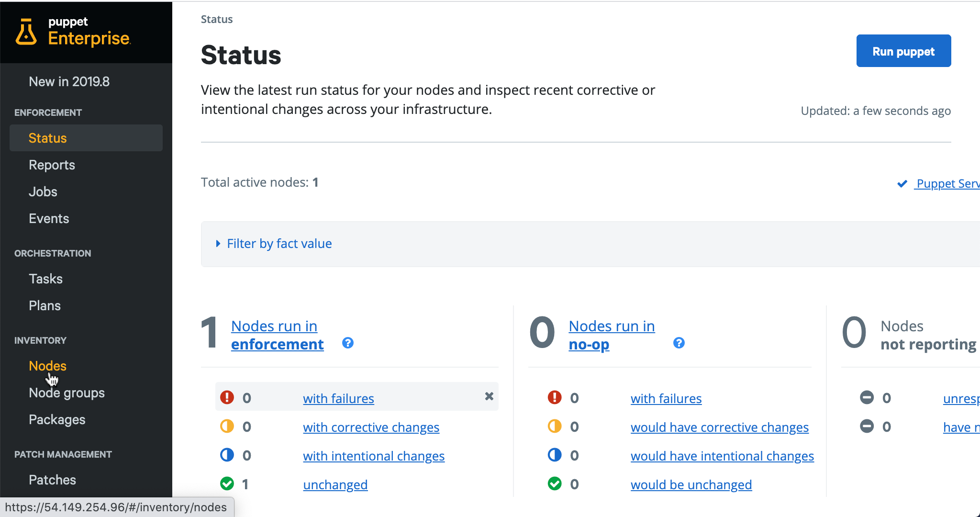Click second gray minus icon under not reporting
Image resolution: width=980 pixels, height=517 pixels.
pyautogui.click(x=867, y=426)
